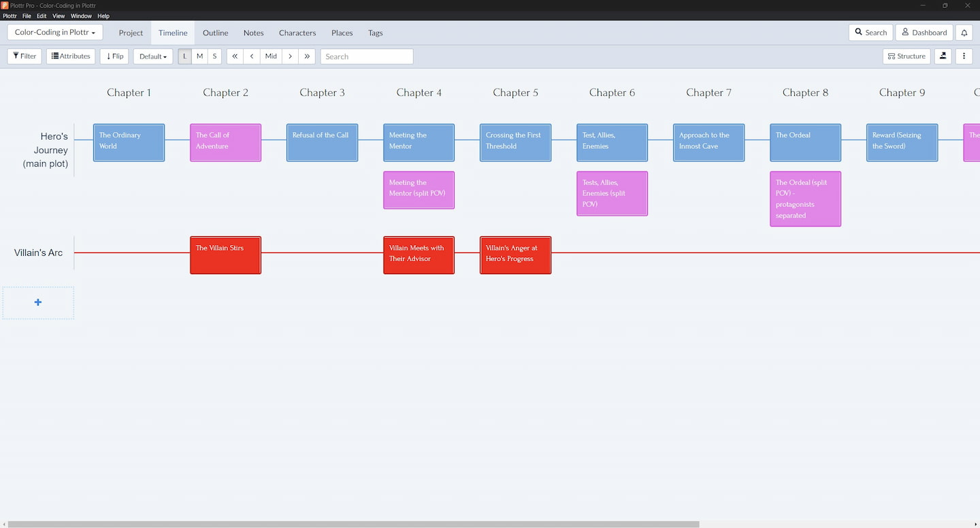The height and width of the screenshot is (528, 980).
Task: Click the plus to add a new plotline
Action: 38,302
